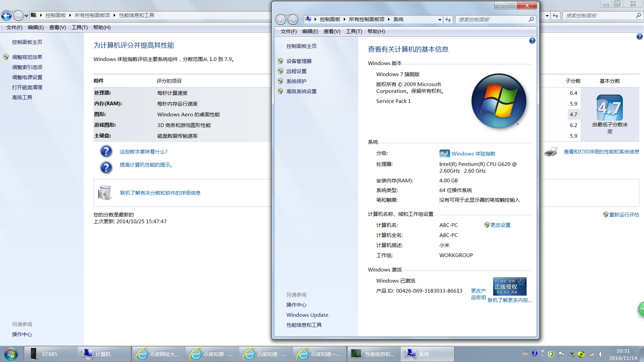Open 帮助(H) menu in System window
This screenshot has height=362, width=644.
376,32
